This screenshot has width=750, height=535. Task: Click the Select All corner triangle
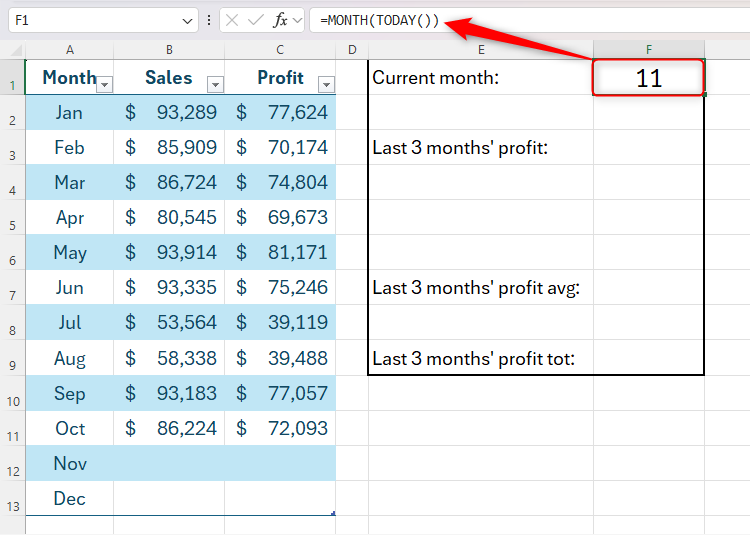[16, 50]
